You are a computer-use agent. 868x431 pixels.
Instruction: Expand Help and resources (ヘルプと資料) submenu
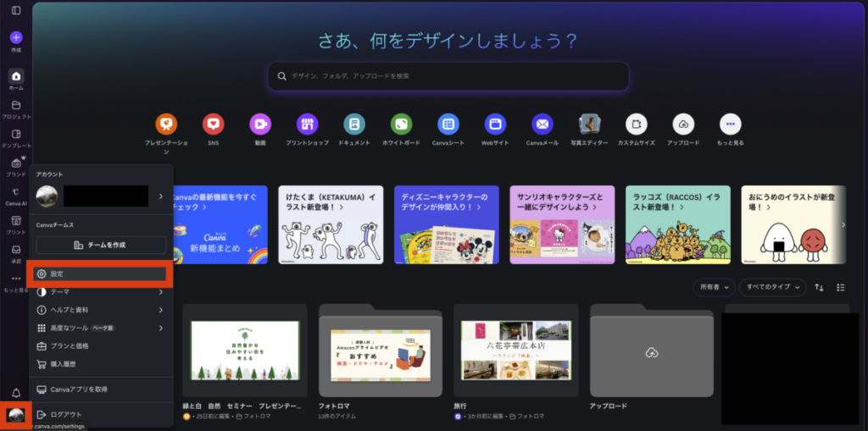click(x=102, y=310)
